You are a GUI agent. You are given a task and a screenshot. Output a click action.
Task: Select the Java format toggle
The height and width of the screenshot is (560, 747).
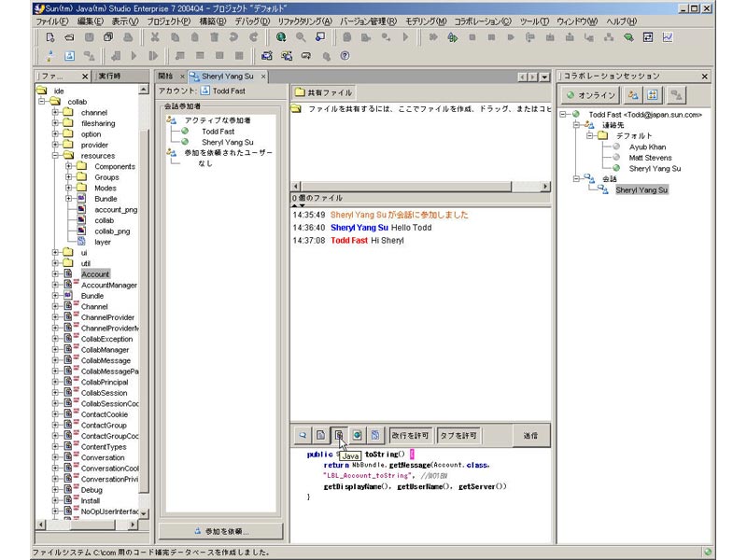click(339, 435)
